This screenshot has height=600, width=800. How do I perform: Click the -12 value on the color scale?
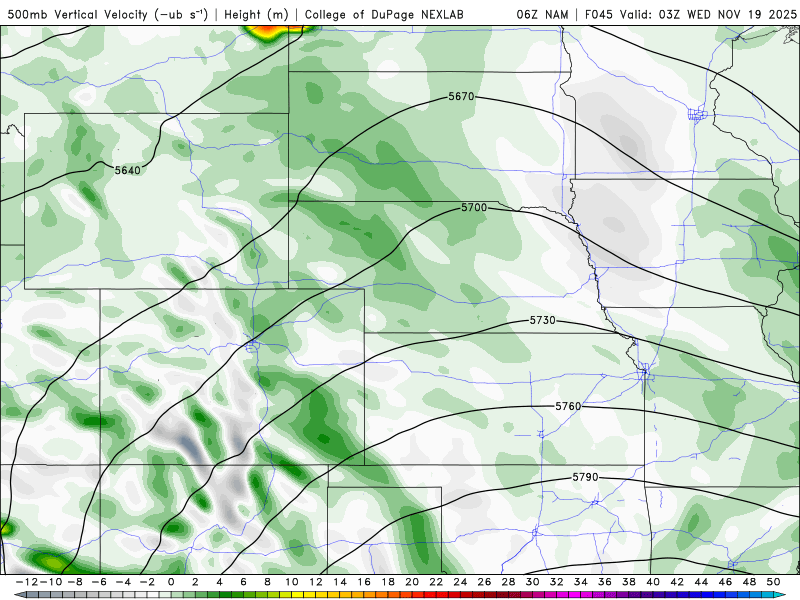(26, 582)
